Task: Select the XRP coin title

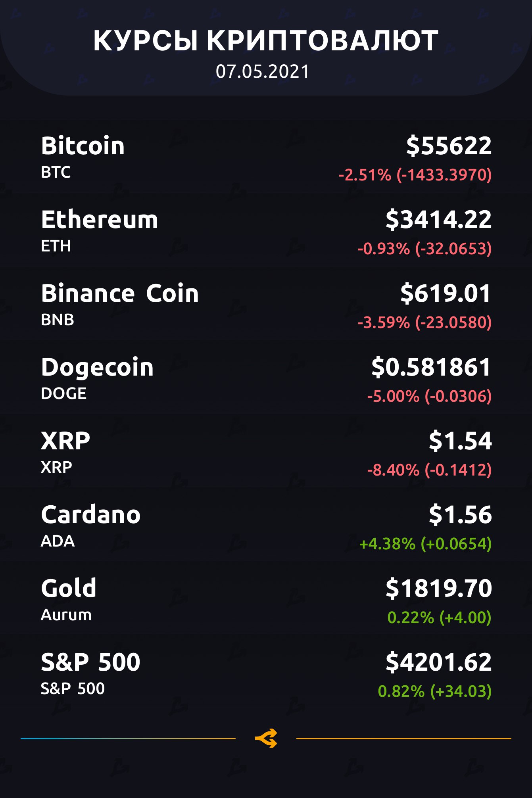Action: pos(65,441)
